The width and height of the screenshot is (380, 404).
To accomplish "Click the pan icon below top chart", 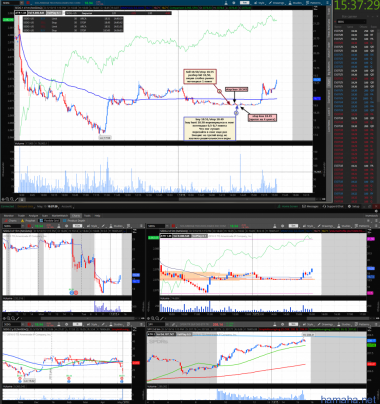I will coord(3,199).
